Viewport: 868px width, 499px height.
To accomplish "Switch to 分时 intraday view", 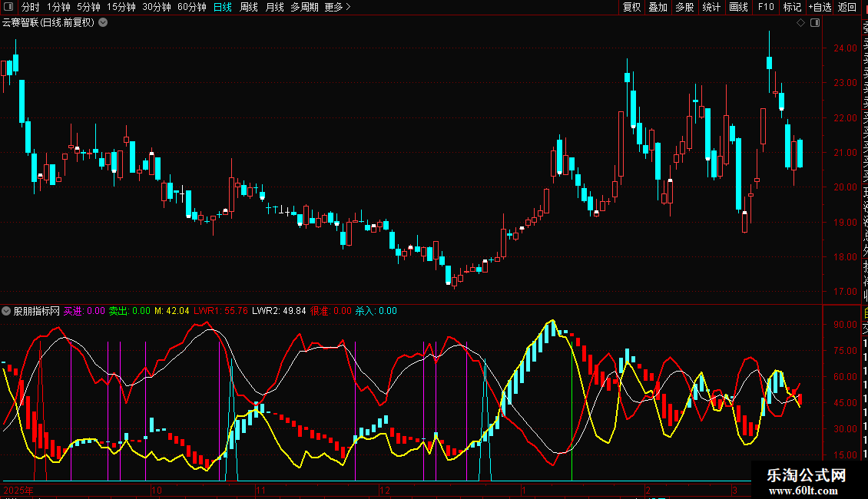I will coord(31,7).
